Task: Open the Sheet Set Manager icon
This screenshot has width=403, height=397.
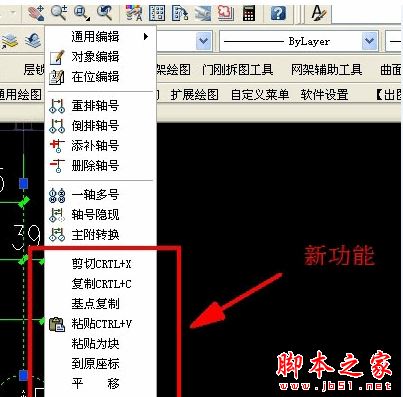Action: 203,13
